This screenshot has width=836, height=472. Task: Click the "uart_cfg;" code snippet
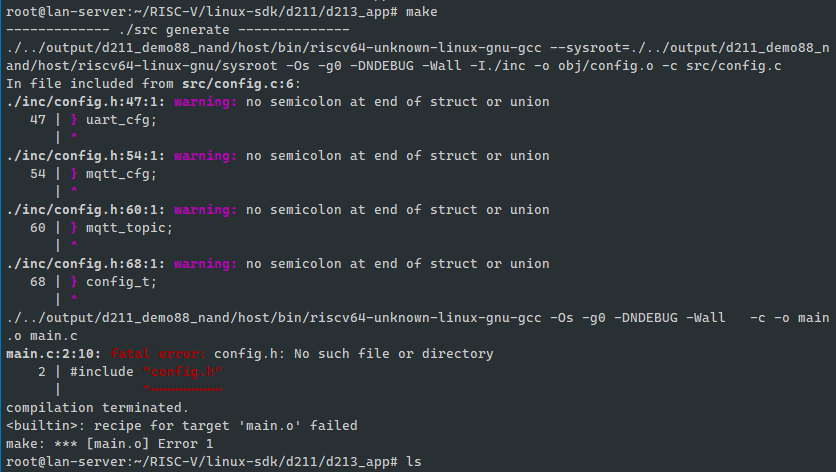tap(121, 119)
